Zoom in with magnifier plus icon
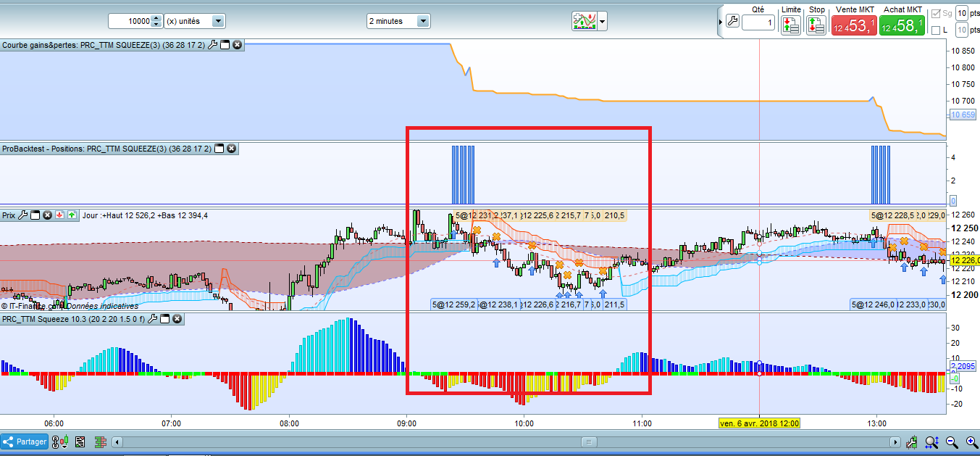980x456 pixels. pos(971,442)
